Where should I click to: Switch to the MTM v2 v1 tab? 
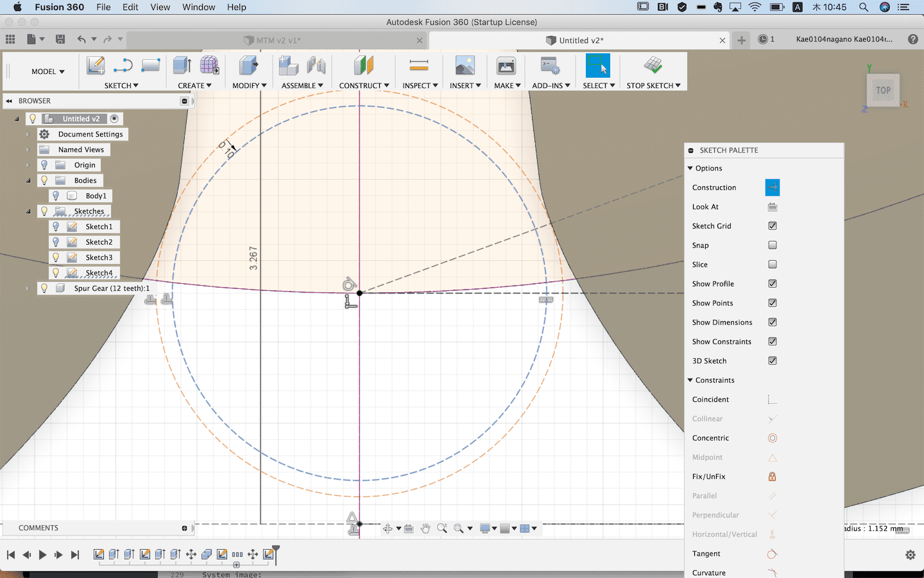coord(278,40)
